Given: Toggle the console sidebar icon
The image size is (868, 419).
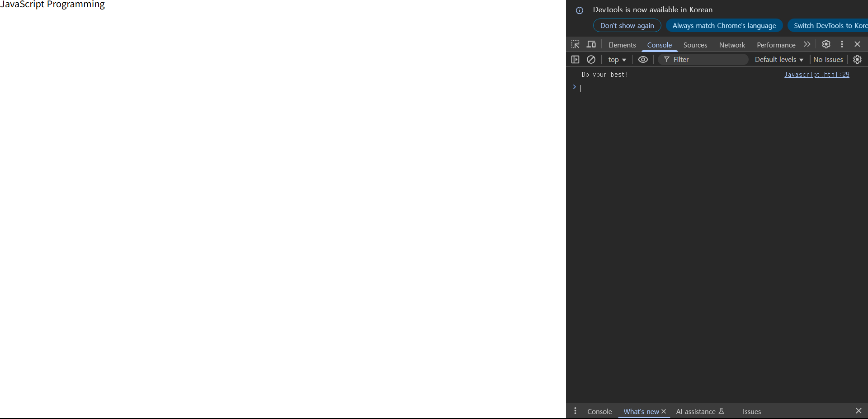Looking at the screenshot, I should pyautogui.click(x=575, y=59).
